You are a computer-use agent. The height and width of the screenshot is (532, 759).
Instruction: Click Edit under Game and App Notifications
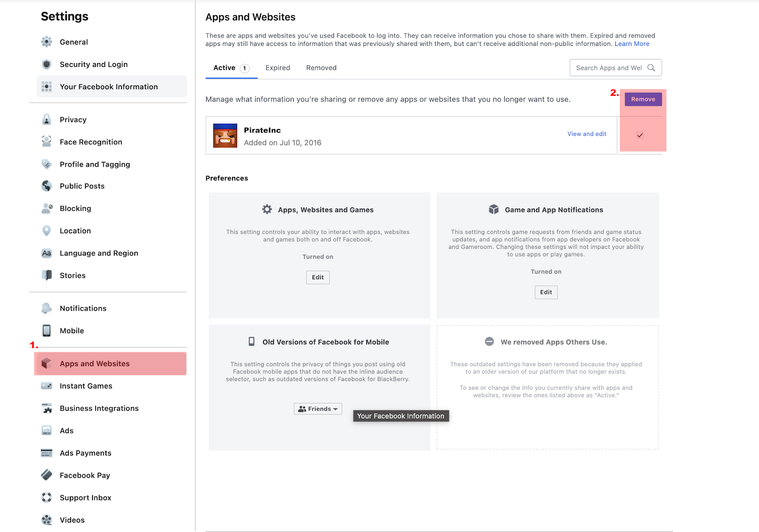pyautogui.click(x=546, y=292)
